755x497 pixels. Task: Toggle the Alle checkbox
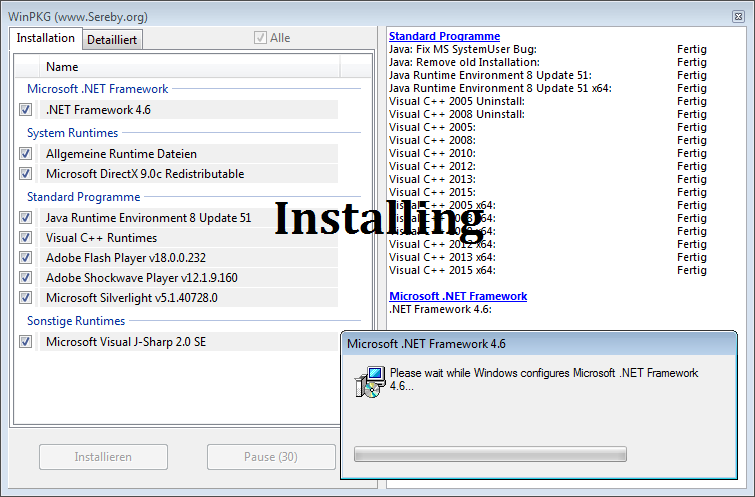coord(260,38)
